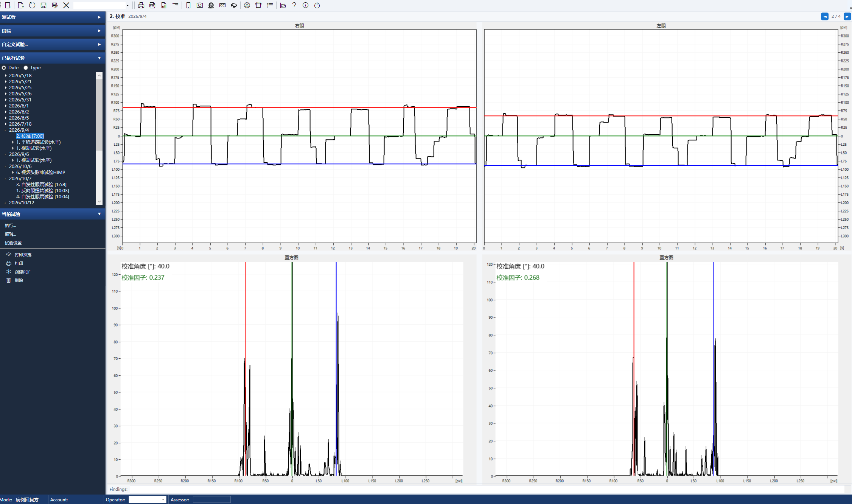Click the CC caption toolbar icon
852x504 pixels.
(x=222, y=5)
